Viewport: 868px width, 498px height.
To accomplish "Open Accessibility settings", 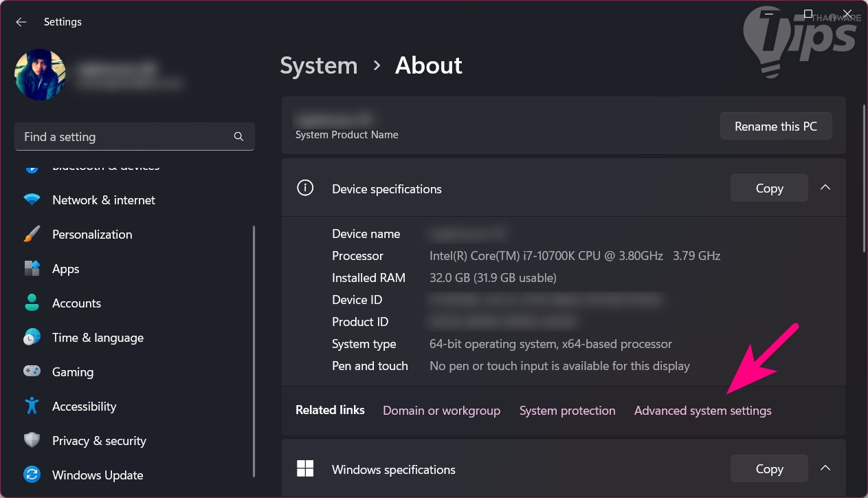I will [84, 407].
